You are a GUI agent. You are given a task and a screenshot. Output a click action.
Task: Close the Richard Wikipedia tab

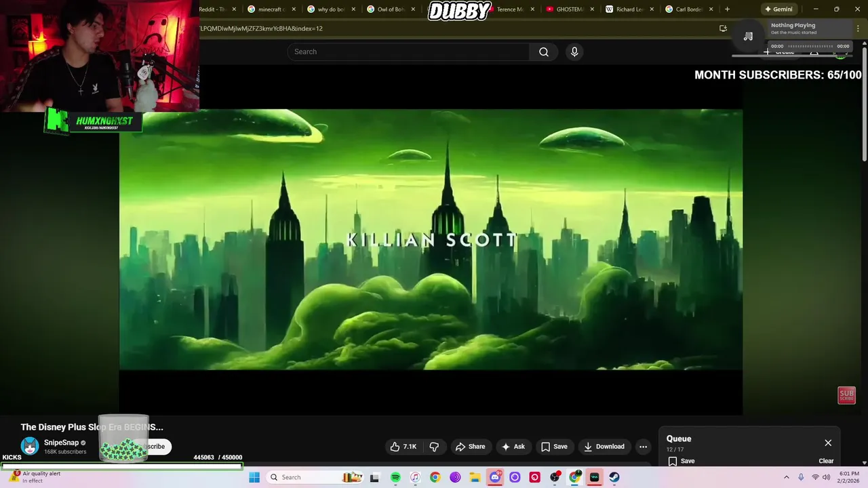pyautogui.click(x=652, y=9)
